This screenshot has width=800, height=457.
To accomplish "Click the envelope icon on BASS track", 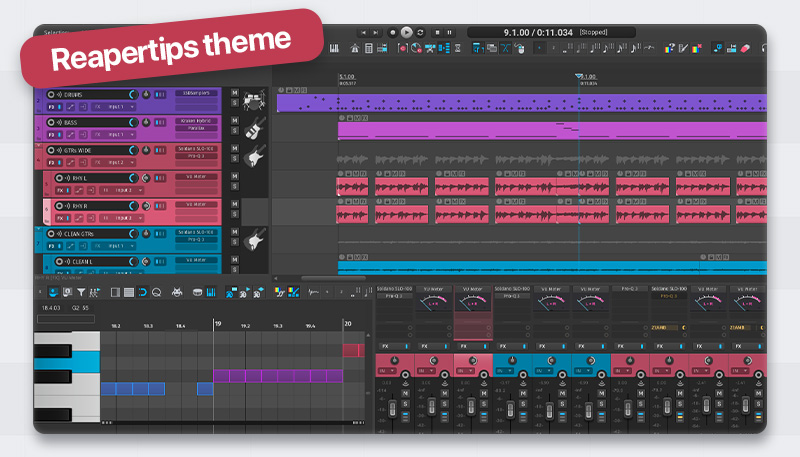I will point(70,135).
